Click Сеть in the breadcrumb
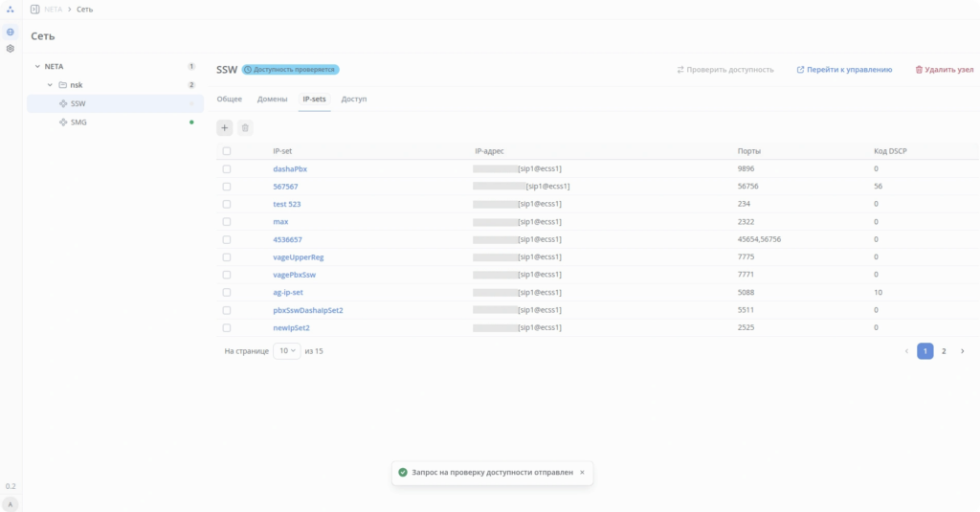980x512 pixels. click(84, 10)
